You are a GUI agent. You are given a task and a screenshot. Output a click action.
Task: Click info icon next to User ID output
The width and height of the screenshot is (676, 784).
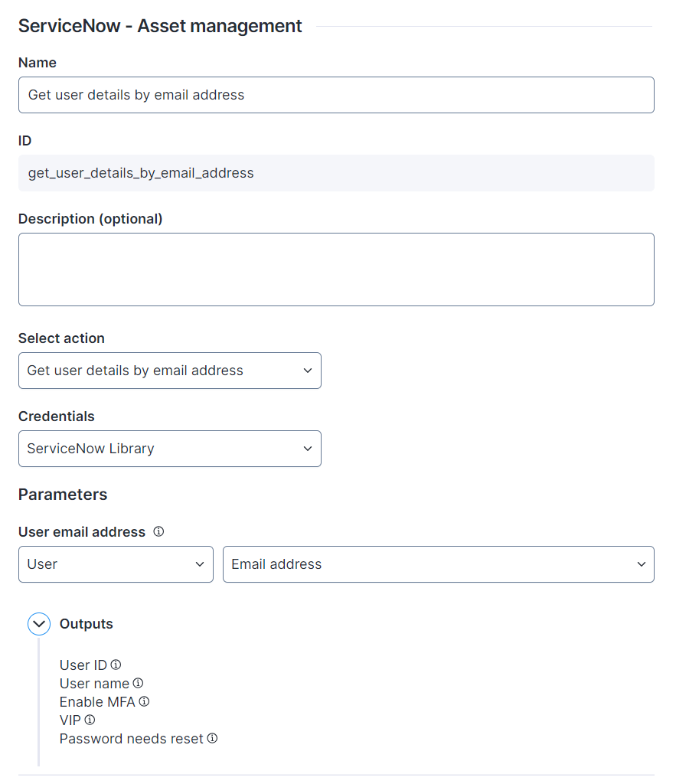[x=116, y=665]
